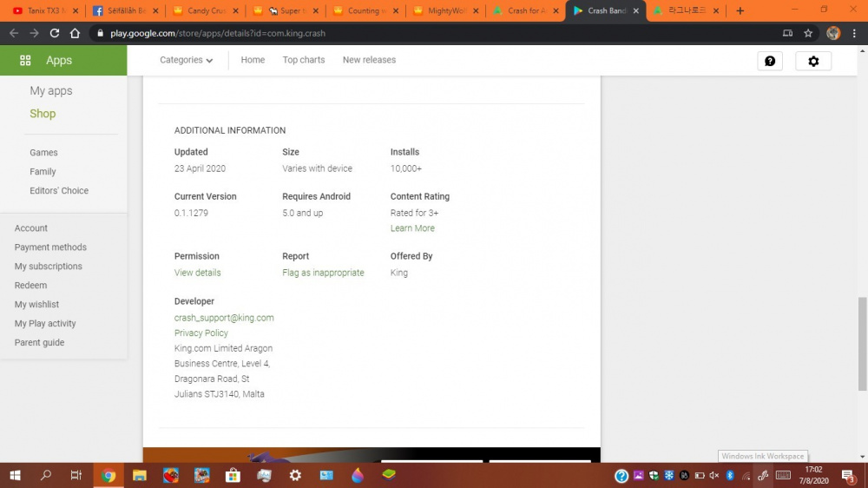The width and height of the screenshot is (868, 488).
Task: Open the Chrome profile avatar
Action: coord(833,33)
